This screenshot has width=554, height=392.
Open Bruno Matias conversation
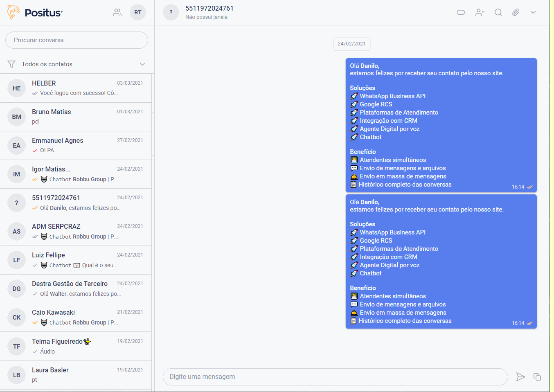pyautogui.click(x=76, y=117)
